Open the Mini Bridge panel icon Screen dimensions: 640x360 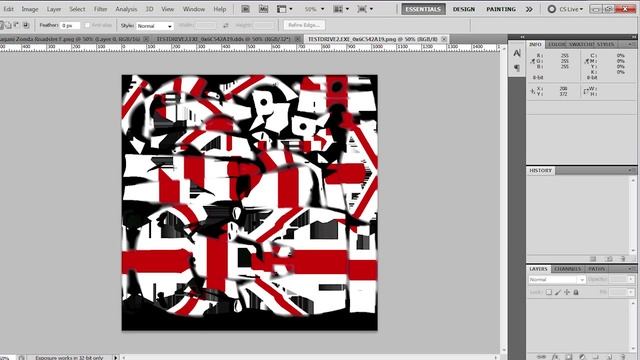pyautogui.click(x=264, y=9)
